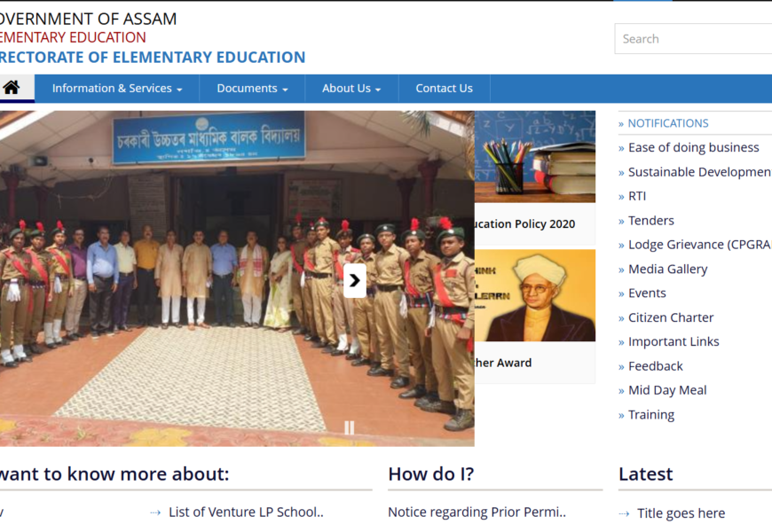Visit the Mid Day Meal page
The height and width of the screenshot is (532, 772).
(667, 390)
